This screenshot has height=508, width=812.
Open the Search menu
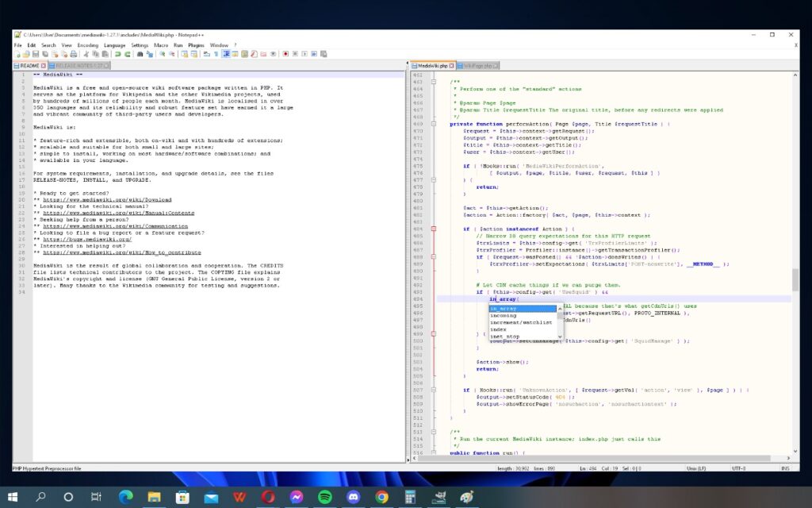tap(48, 45)
